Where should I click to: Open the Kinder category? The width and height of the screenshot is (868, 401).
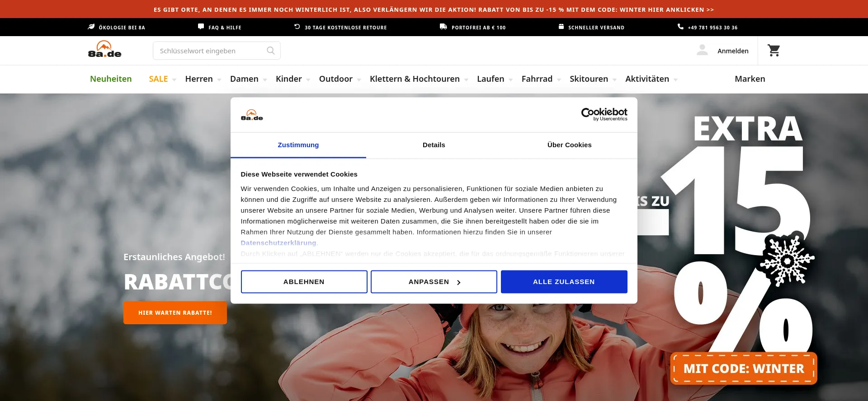pyautogui.click(x=288, y=79)
